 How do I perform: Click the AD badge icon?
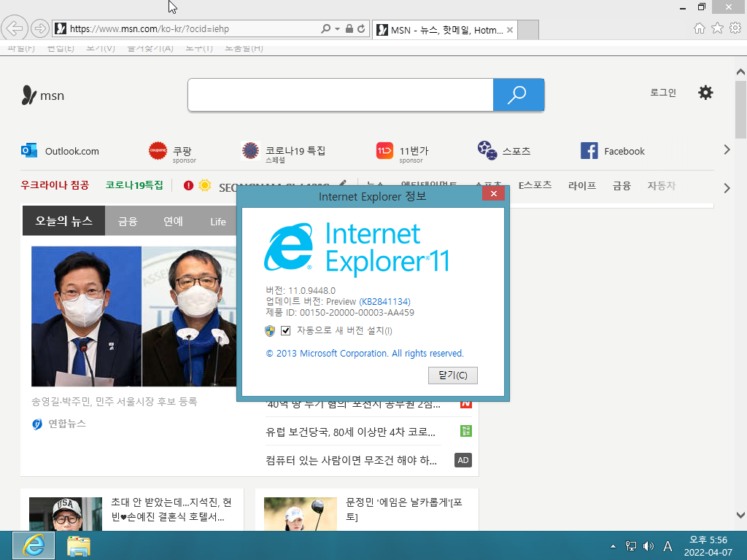(463, 460)
